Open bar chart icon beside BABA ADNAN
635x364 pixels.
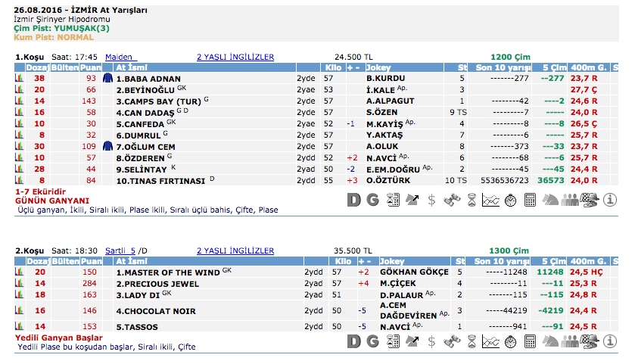(x=20, y=78)
